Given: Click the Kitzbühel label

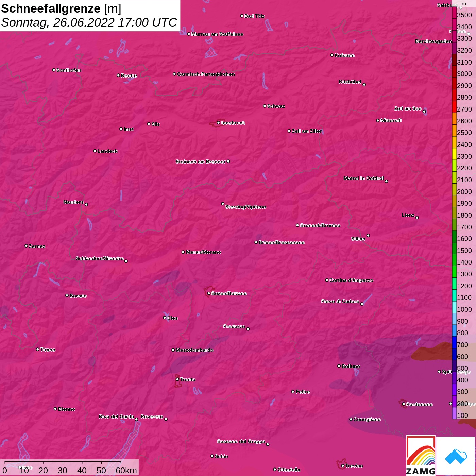Looking at the screenshot, I should (x=350, y=82).
